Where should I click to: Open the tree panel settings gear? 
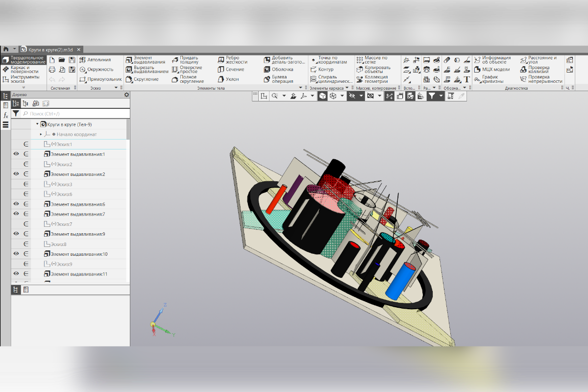(126, 95)
